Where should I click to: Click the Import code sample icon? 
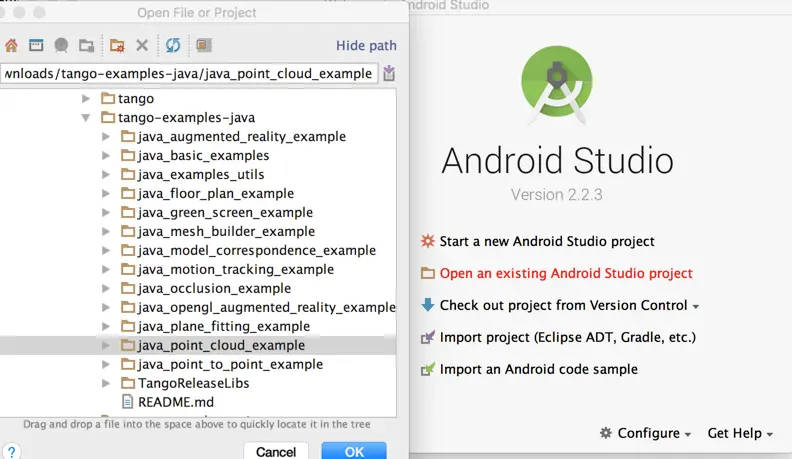pyautogui.click(x=428, y=369)
